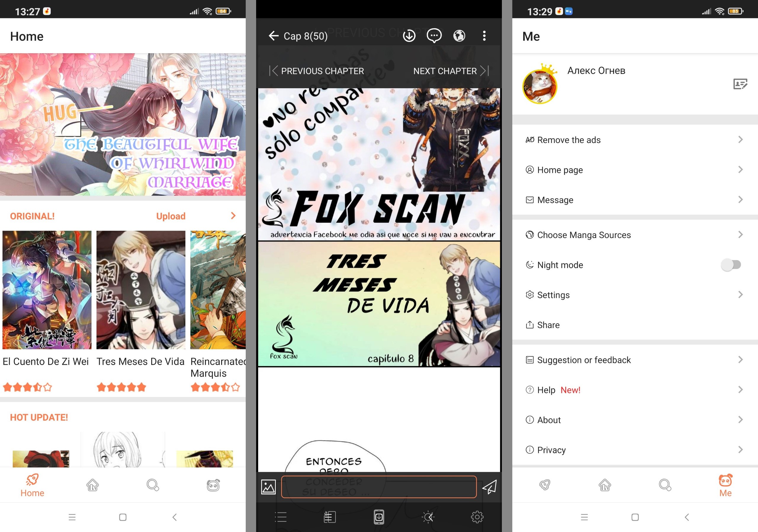Expand Choose Manga Sources option
Viewport: 758px width, 532px height.
coord(632,234)
